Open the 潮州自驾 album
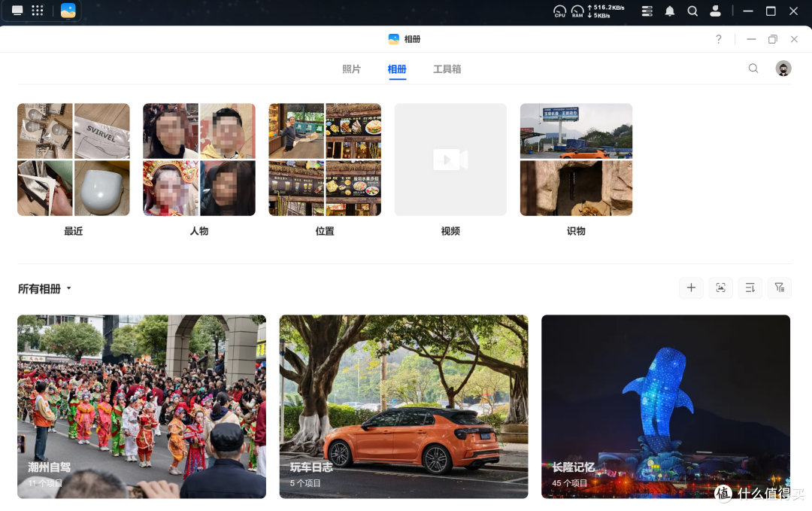This screenshot has width=812, height=511. (141, 407)
